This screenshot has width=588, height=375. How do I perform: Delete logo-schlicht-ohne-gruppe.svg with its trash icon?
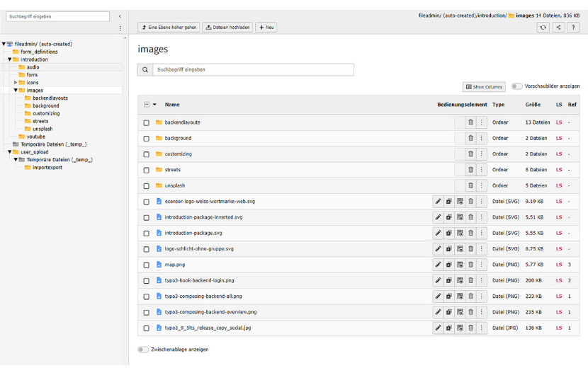[x=470, y=249]
